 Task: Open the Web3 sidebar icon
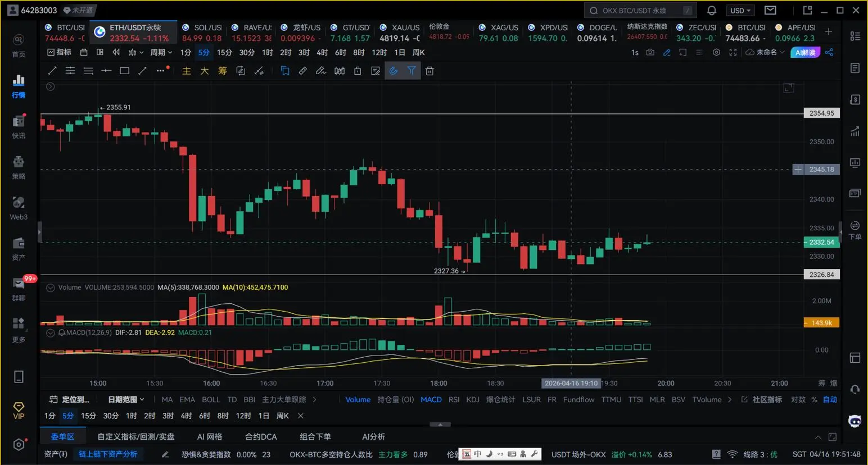[x=19, y=208]
